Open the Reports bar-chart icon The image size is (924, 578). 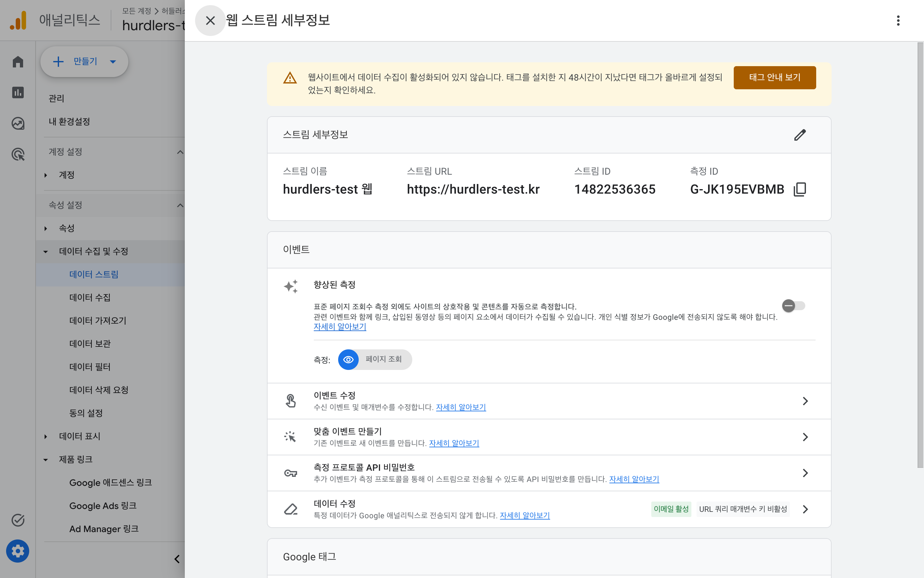coord(18,92)
